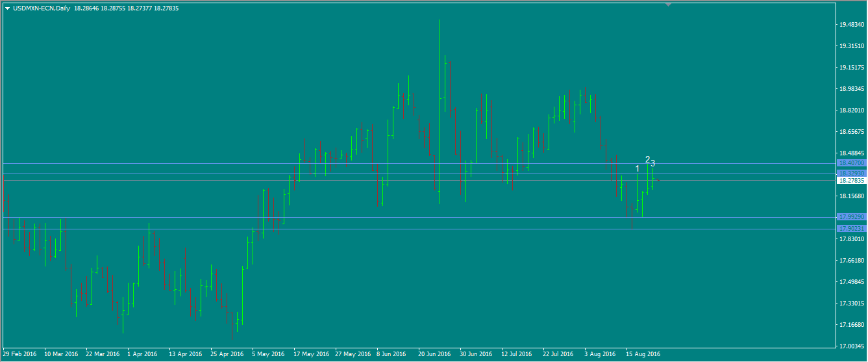Click the 30 Jun 2016 date label

click(x=476, y=355)
